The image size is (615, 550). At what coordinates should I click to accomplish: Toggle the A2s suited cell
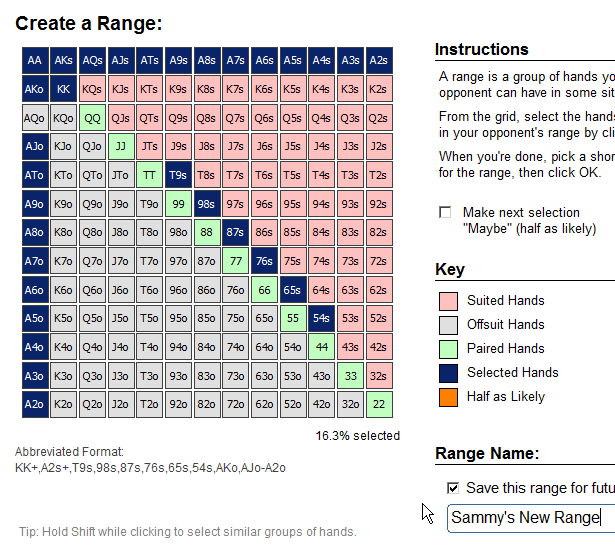[x=379, y=60]
